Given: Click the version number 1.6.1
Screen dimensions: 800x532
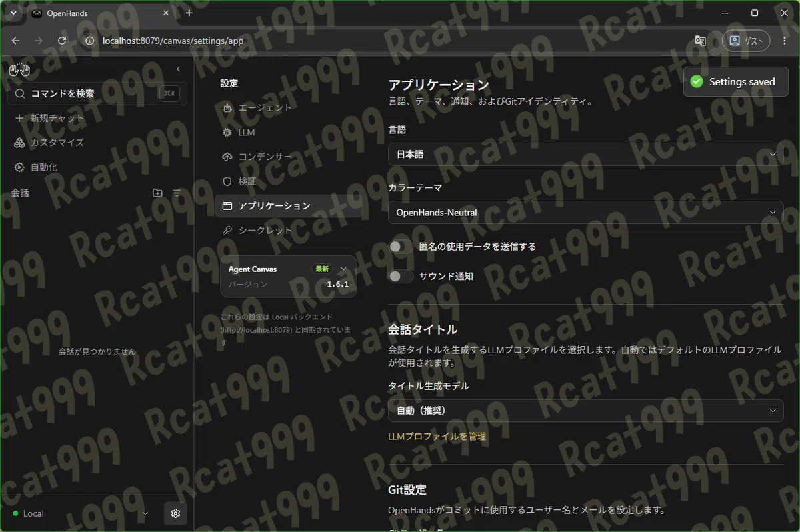Looking at the screenshot, I should click(x=337, y=284).
